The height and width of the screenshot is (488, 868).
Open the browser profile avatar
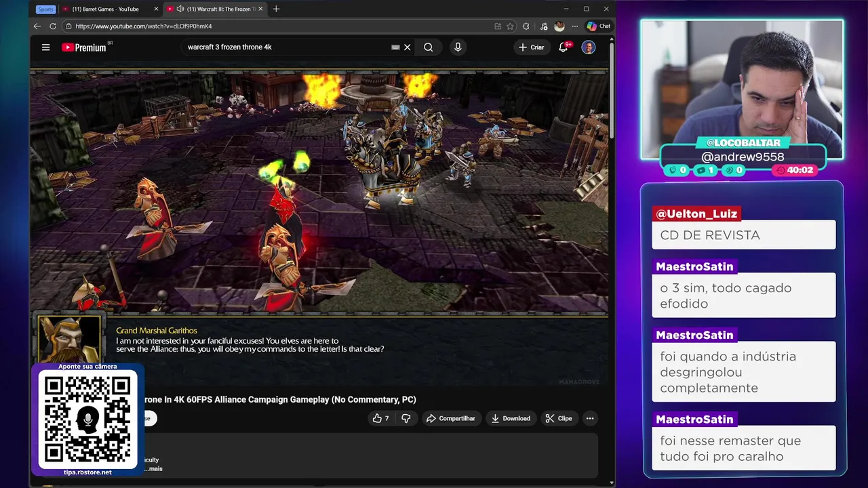(x=559, y=26)
